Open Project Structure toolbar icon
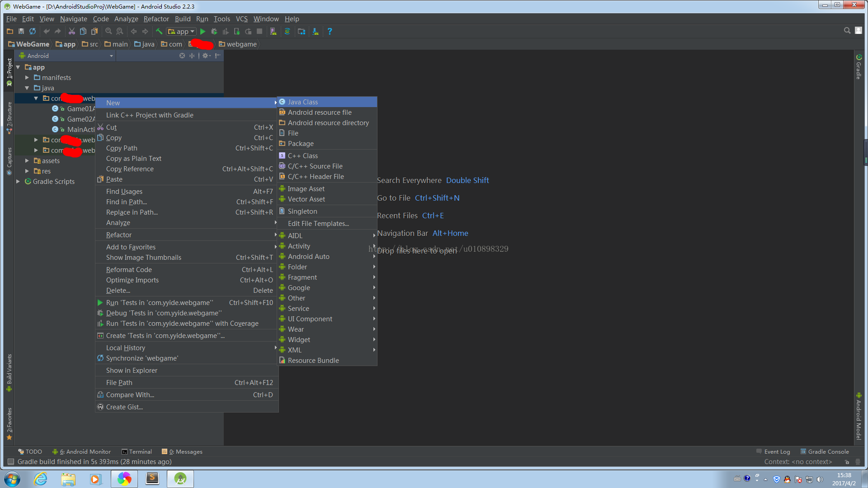The width and height of the screenshot is (868, 488). (302, 31)
